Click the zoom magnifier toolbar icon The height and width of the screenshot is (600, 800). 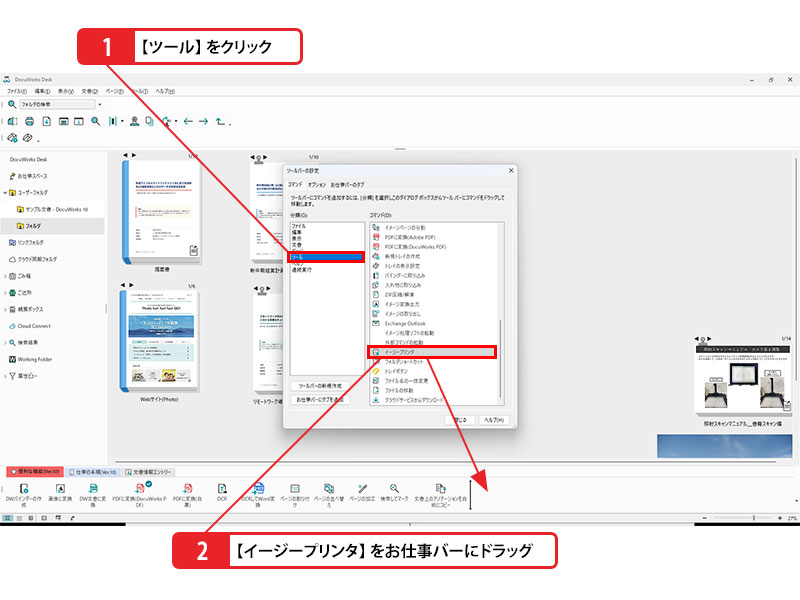tap(95, 121)
